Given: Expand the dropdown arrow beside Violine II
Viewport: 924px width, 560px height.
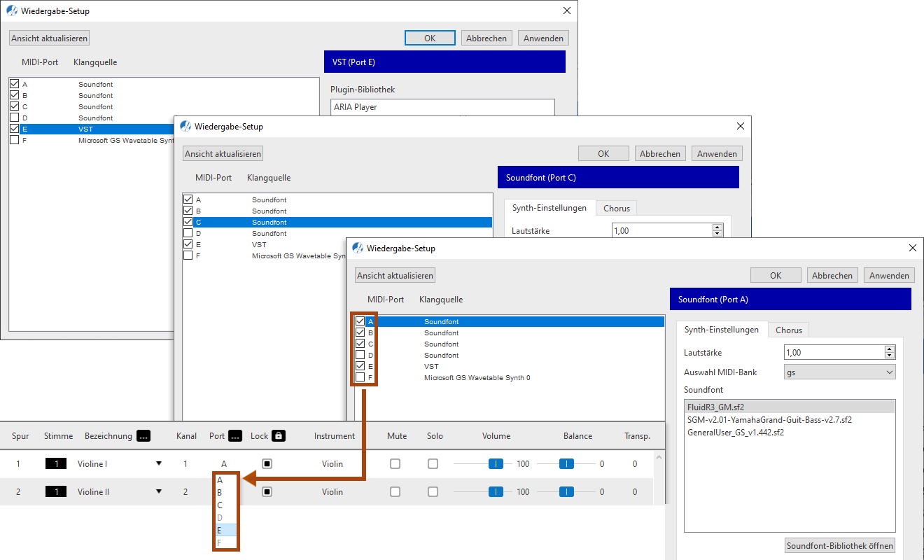Looking at the screenshot, I should click(x=159, y=491).
